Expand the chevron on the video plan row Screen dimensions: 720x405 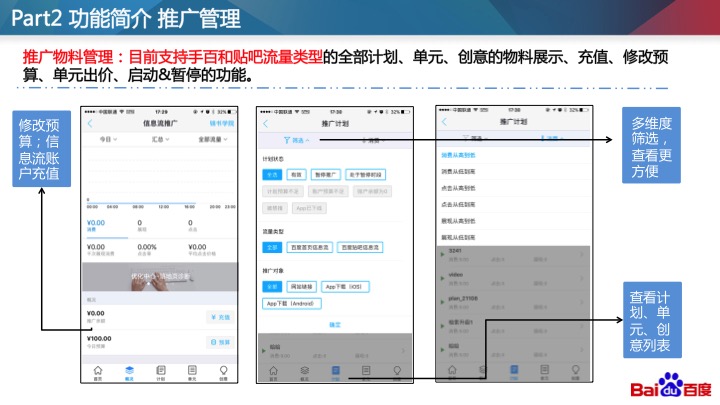click(x=582, y=278)
